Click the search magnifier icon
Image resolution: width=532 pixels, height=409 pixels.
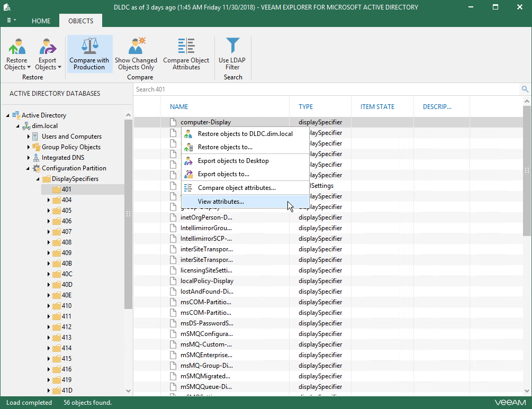click(525, 89)
